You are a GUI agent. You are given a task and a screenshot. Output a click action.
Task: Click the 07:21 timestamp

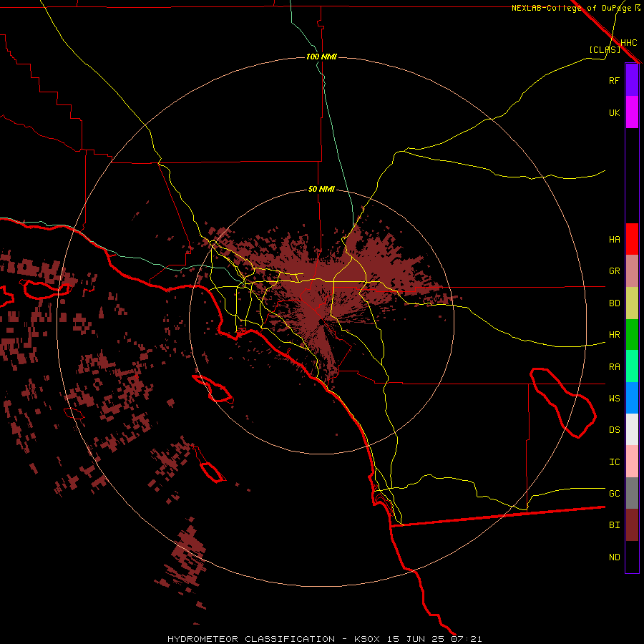[x=466, y=639]
